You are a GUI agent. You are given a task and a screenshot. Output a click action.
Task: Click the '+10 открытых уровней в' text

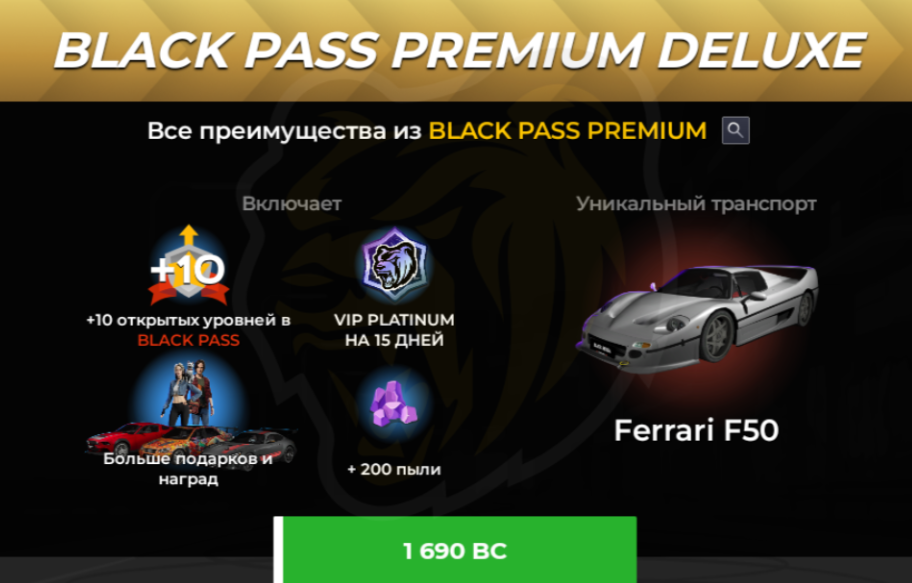coord(188,321)
